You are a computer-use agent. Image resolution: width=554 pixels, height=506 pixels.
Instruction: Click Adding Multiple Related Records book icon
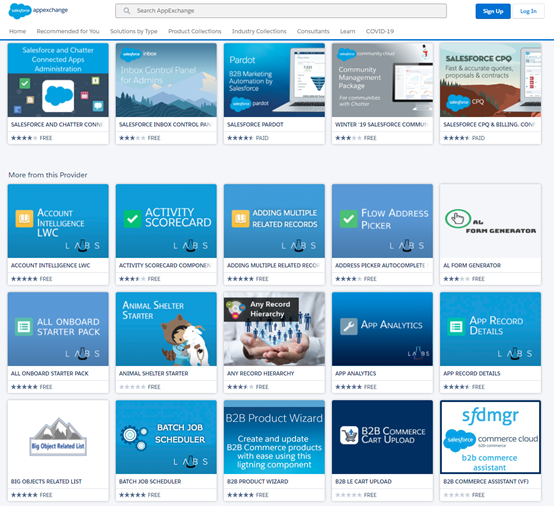[241, 218]
